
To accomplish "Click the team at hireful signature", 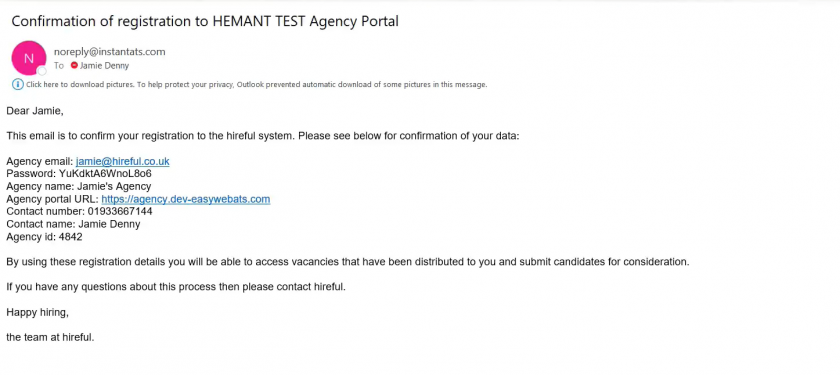I will coord(50,337).
